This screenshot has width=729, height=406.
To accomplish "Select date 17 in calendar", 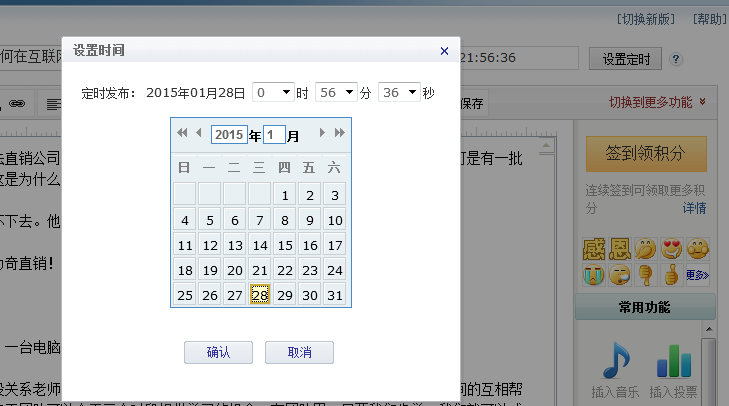I will click(x=335, y=245).
